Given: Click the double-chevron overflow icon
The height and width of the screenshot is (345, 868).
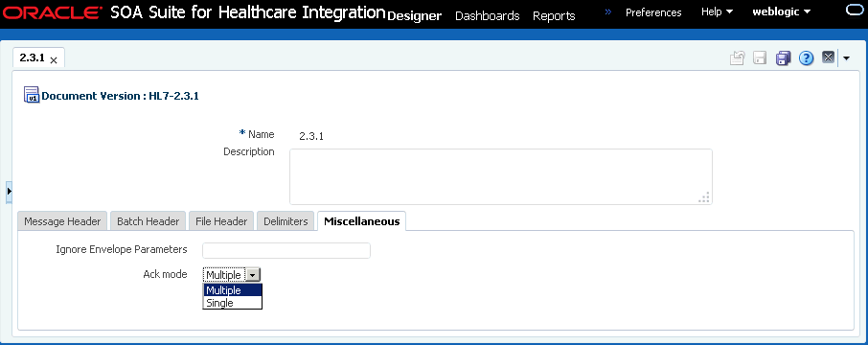Looking at the screenshot, I should [607, 11].
